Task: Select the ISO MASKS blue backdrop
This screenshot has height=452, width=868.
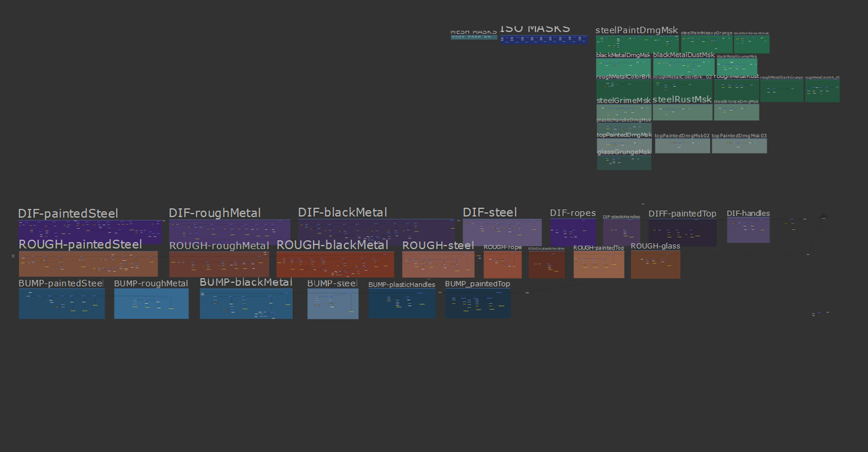Action: point(544,40)
